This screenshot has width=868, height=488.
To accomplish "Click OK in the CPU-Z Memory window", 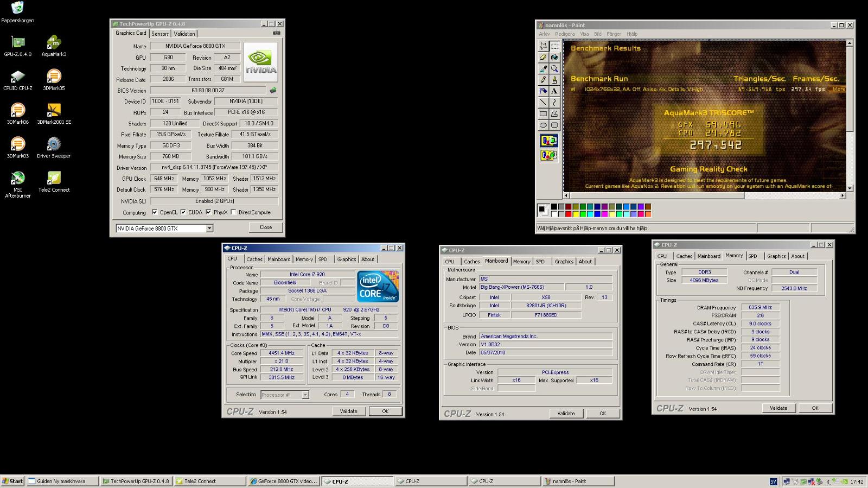I will (815, 408).
